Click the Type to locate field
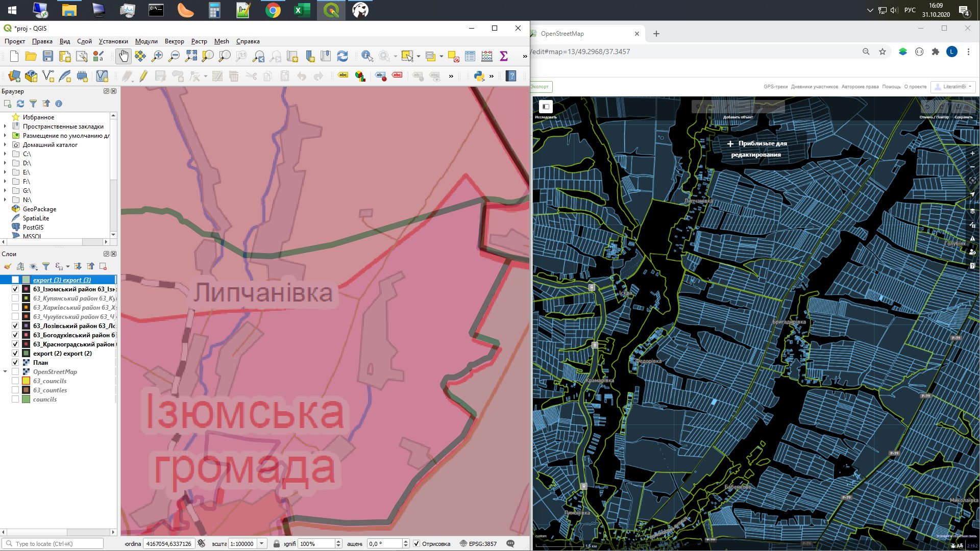 click(x=53, y=543)
